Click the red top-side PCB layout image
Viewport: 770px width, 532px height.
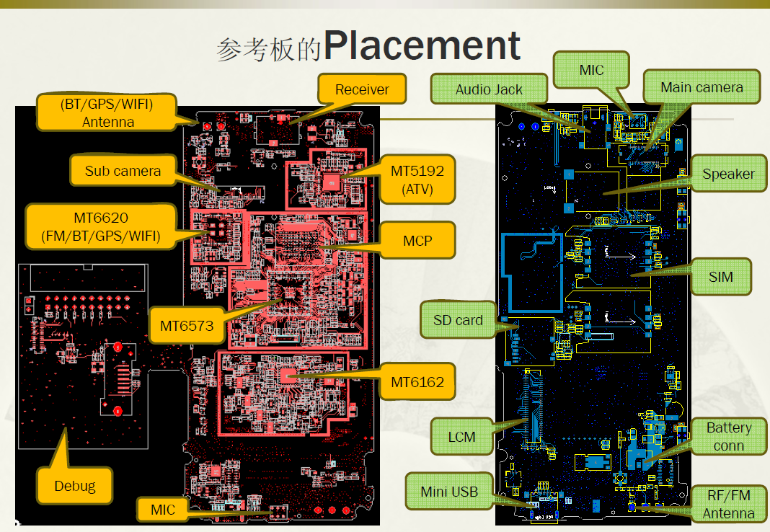click(198, 316)
